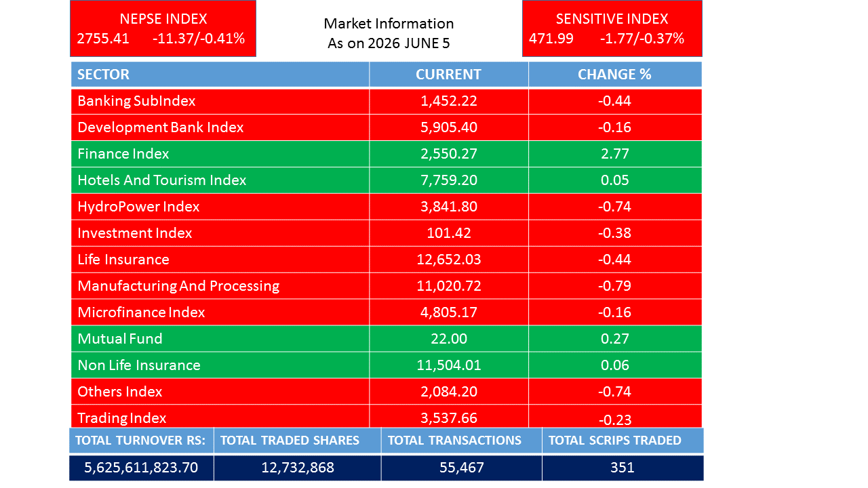
Task: Click the total turnover figure 5,625,611,823.70
Action: 141,468
